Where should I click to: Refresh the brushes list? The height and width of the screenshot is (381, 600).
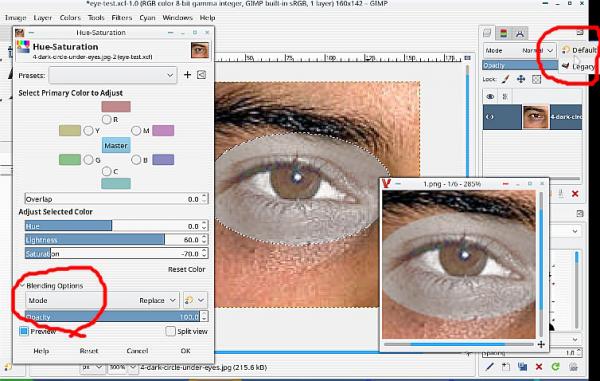[556, 367]
